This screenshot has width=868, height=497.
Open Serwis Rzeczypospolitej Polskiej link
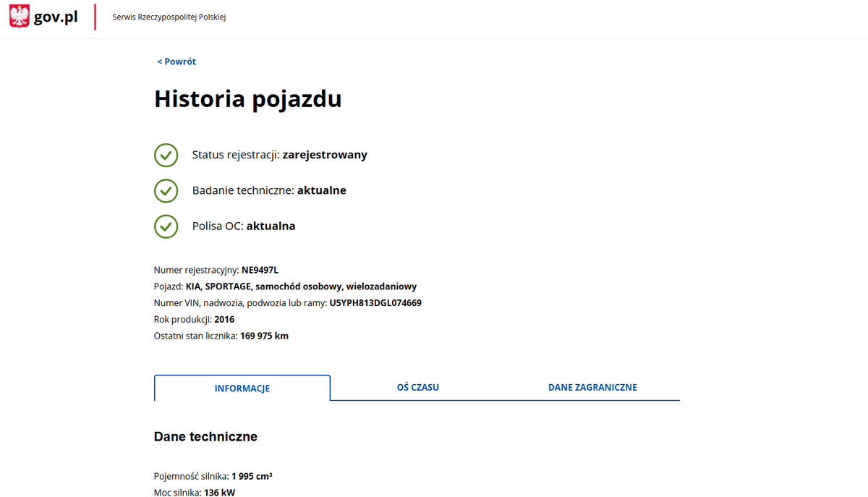tap(168, 16)
